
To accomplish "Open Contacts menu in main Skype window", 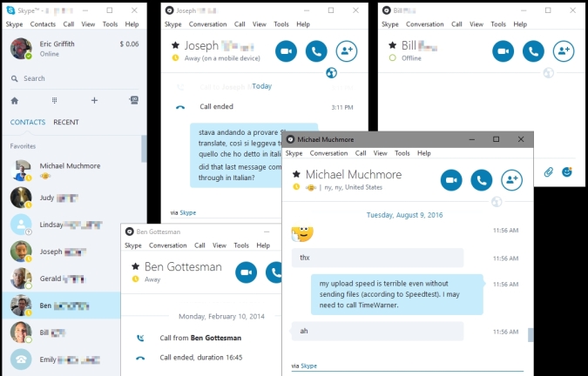I will (x=43, y=24).
